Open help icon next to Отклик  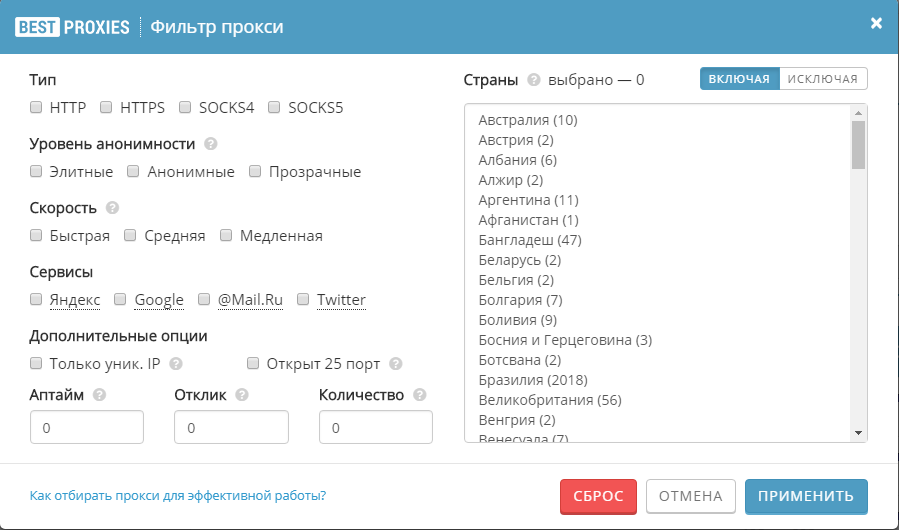(x=242, y=395)
